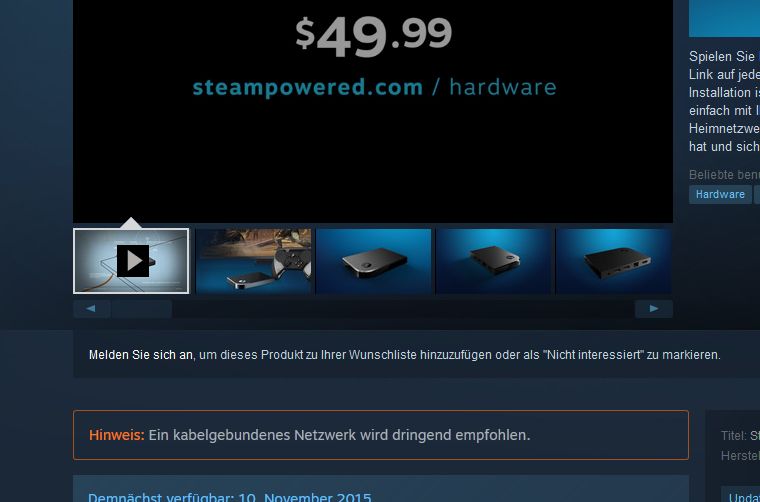Click the blue button at top right

pyautogui.click(x=724, y=18)
